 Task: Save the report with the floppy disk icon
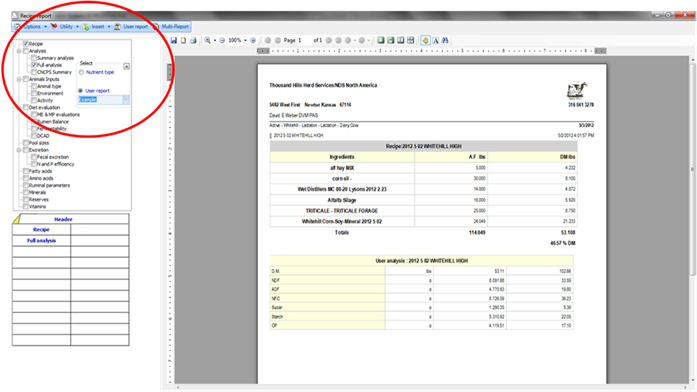click(x=174, y=40)
